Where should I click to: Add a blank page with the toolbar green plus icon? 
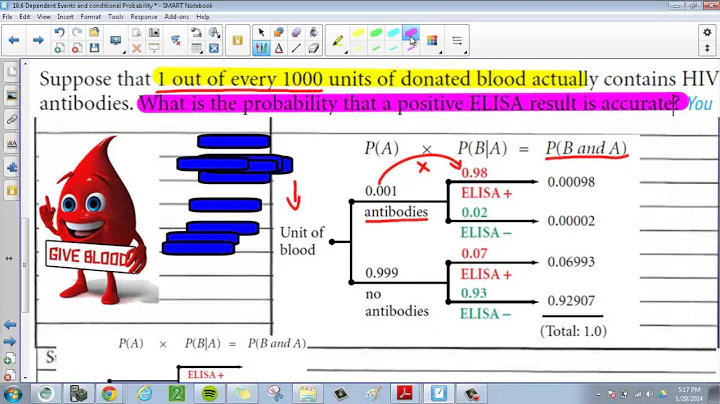point(59,48)
